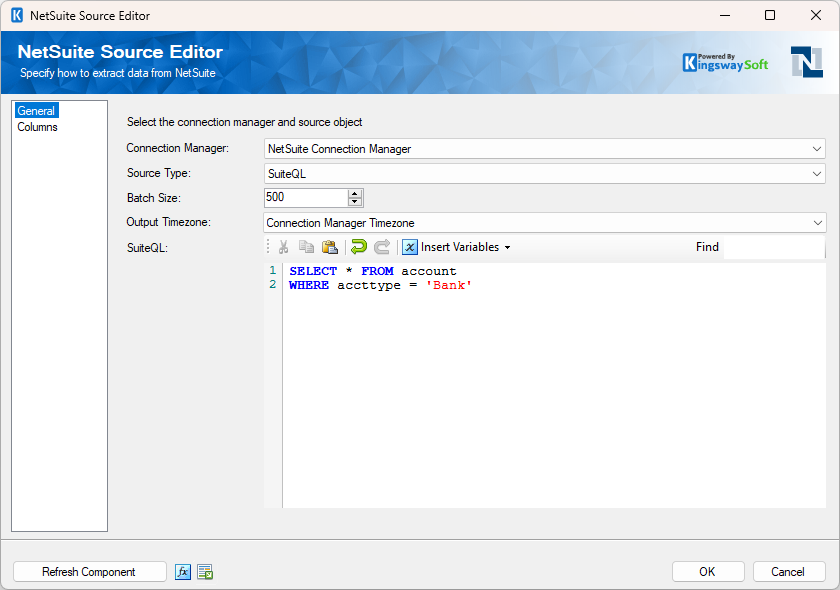Viewport: 840px width, 590px height.
Task: Click the OK button
Action: coord(708,572)
